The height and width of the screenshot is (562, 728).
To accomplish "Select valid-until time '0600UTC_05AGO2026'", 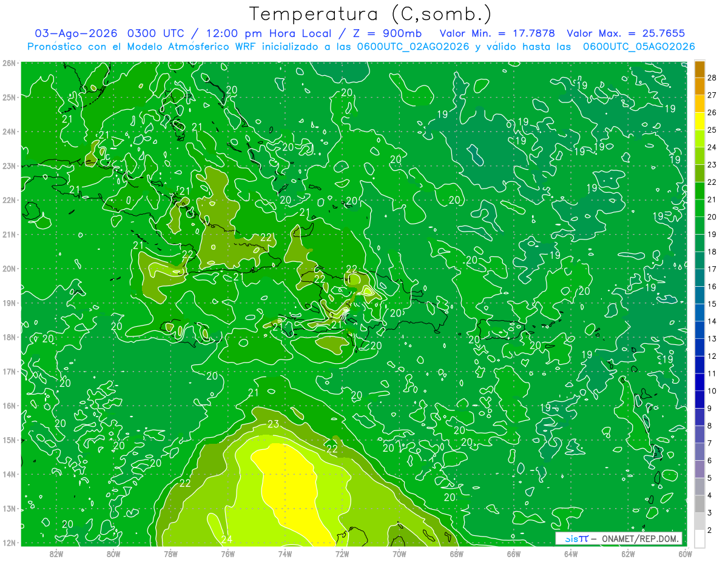I will [x=639, y=47].
